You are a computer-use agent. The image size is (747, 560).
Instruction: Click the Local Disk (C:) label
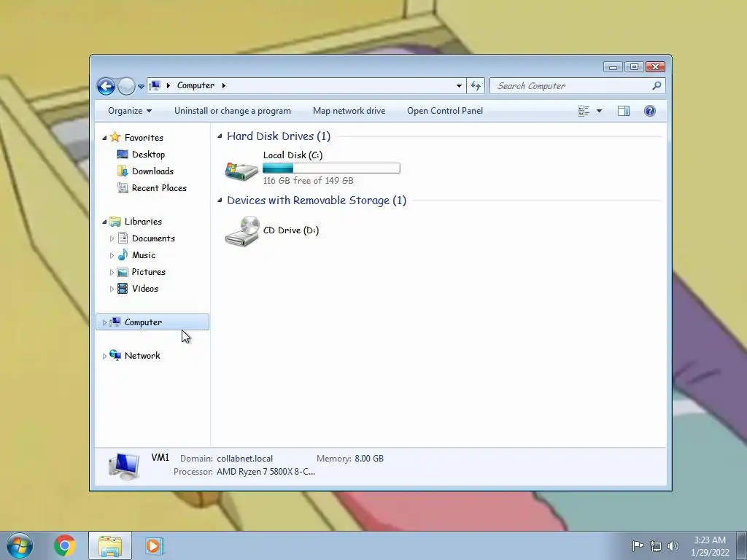pyautogui.click(x=293, y=155)
